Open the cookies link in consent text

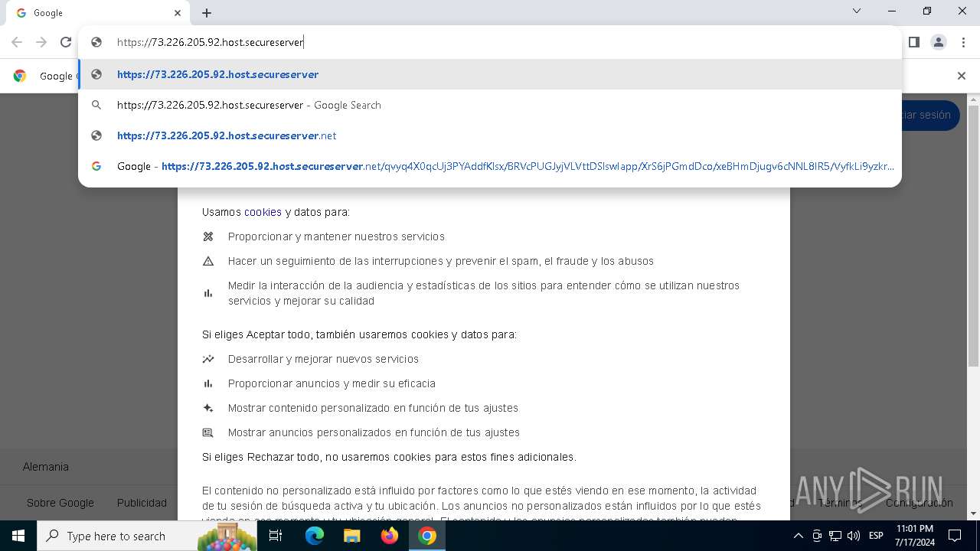click(263, 212)
